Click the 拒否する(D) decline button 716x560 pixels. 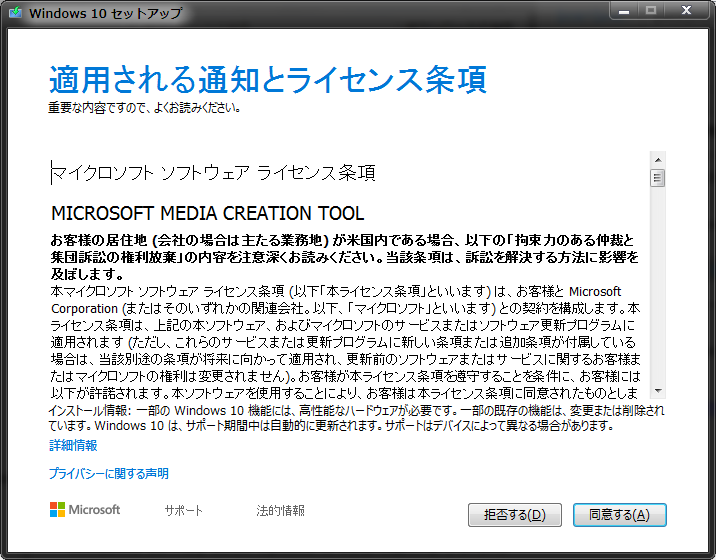(x=515, y=515)
